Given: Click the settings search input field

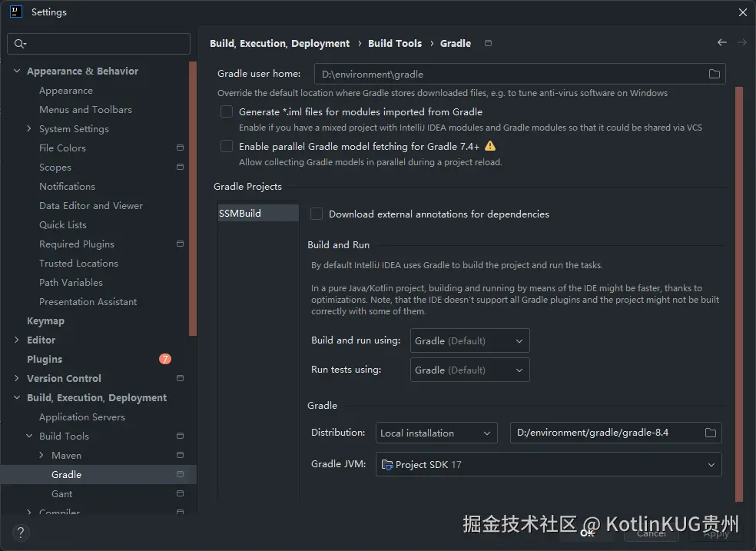Looking at the screenshot, I should [99, 44].
